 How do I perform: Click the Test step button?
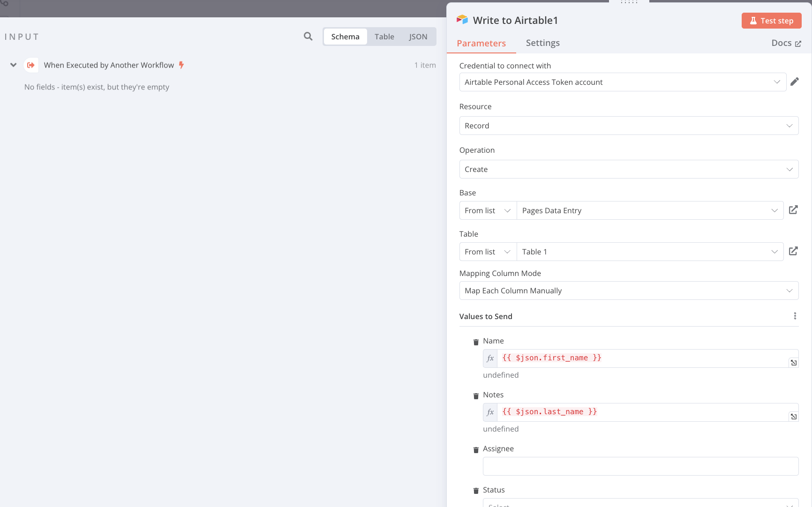coord(771,21)
